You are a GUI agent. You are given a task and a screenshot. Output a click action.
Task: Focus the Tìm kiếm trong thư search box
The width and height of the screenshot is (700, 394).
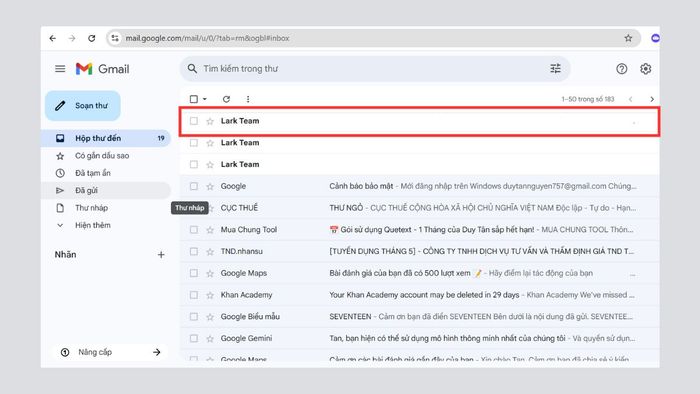point(375,69)
